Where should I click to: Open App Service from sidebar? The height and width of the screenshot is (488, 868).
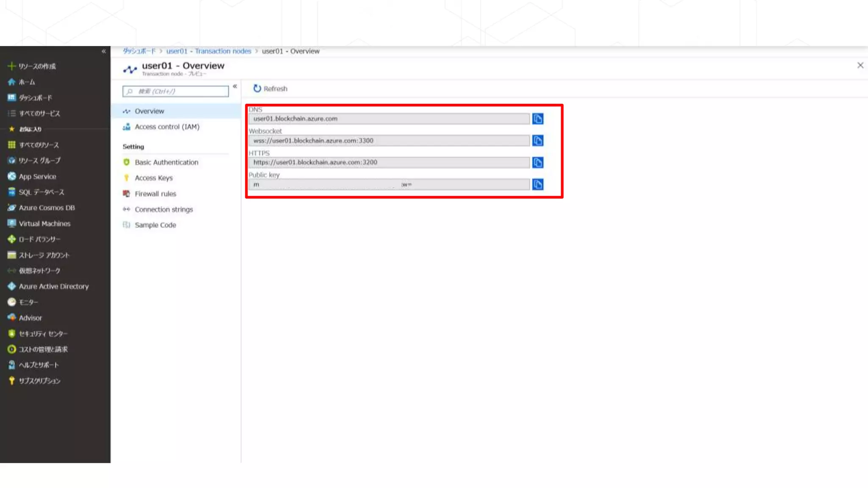37,177
